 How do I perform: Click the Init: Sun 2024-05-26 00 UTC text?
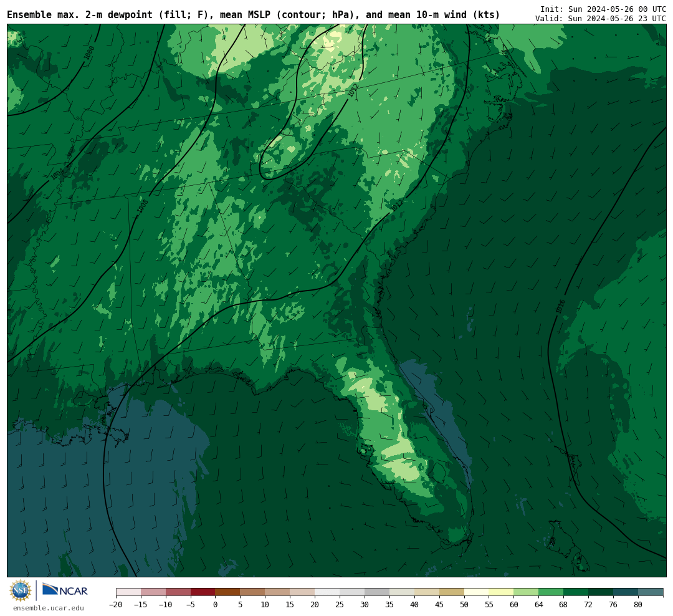point(603,9)
